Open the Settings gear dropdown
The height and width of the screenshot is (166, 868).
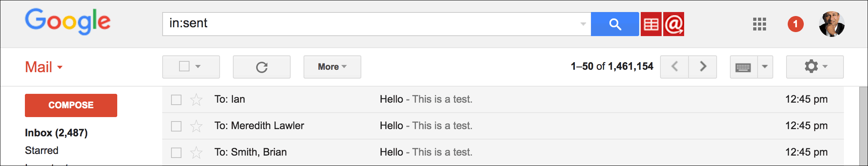point(815,67)
